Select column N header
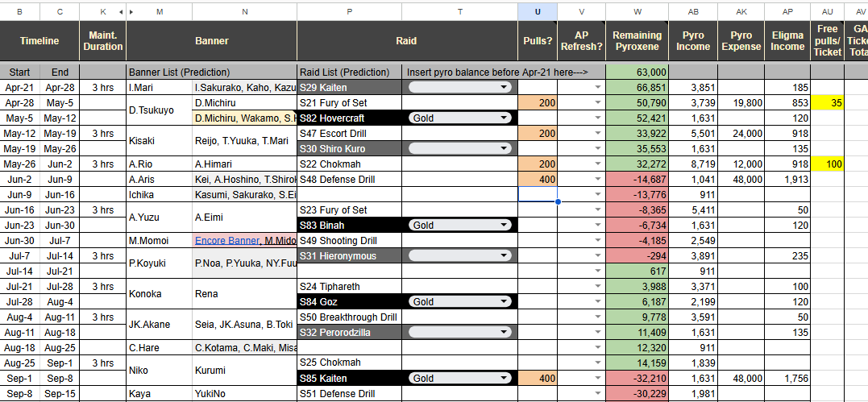The width and height of the screenshot is (868, 402). tap(245, 11)
